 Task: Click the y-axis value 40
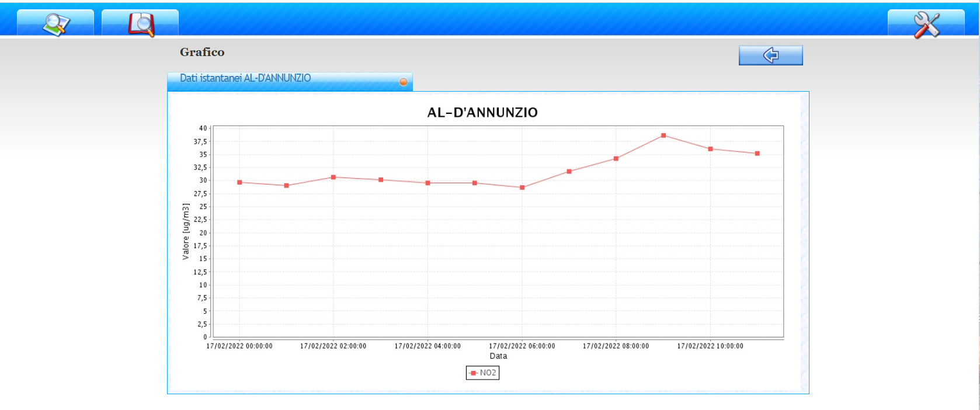click(203, 128)
